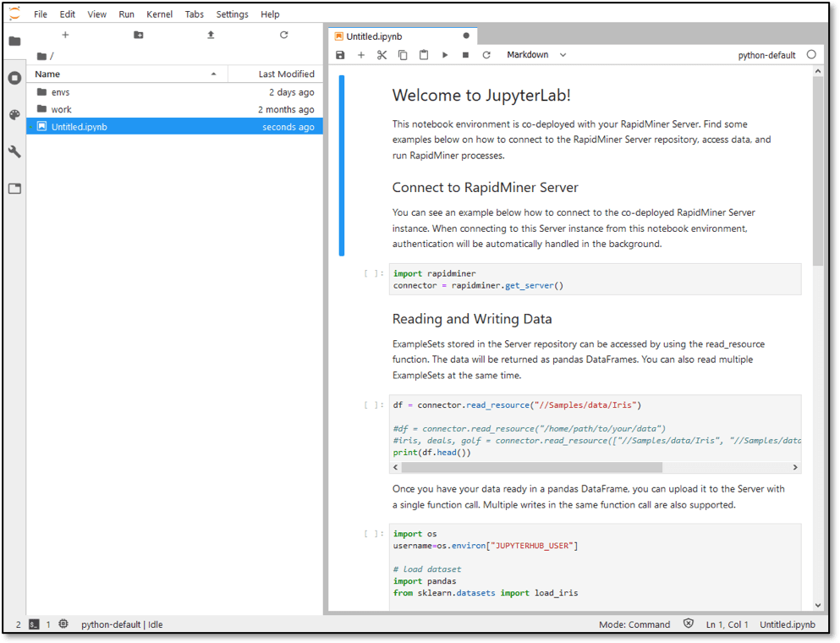Click the python-default kernel name button

click(x=766, y=55)
